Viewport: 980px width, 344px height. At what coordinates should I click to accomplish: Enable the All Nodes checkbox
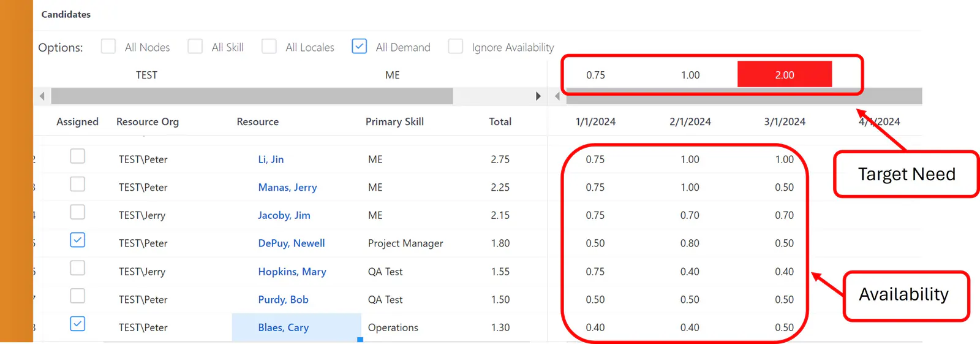108,47
